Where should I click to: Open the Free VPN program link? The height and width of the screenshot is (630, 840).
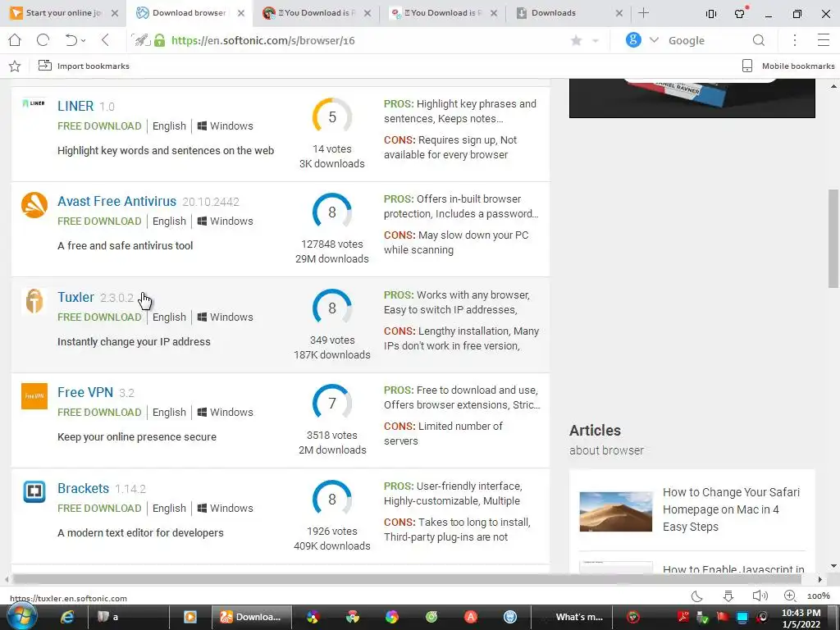[x=85, y=393]
